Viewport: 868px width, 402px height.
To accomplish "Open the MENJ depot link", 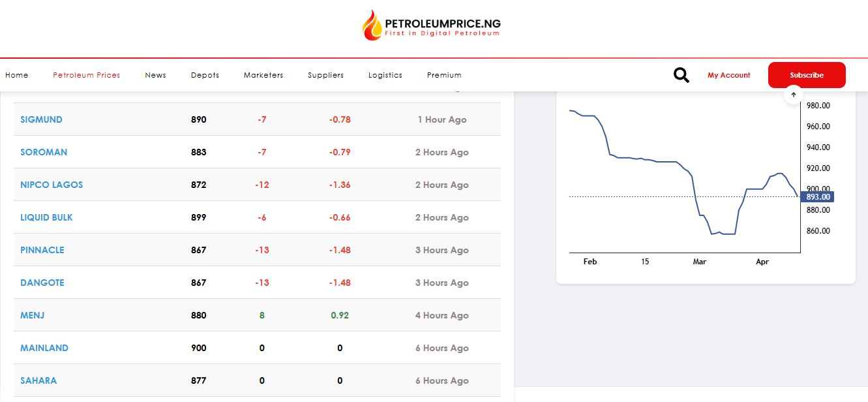I will 33,315.
